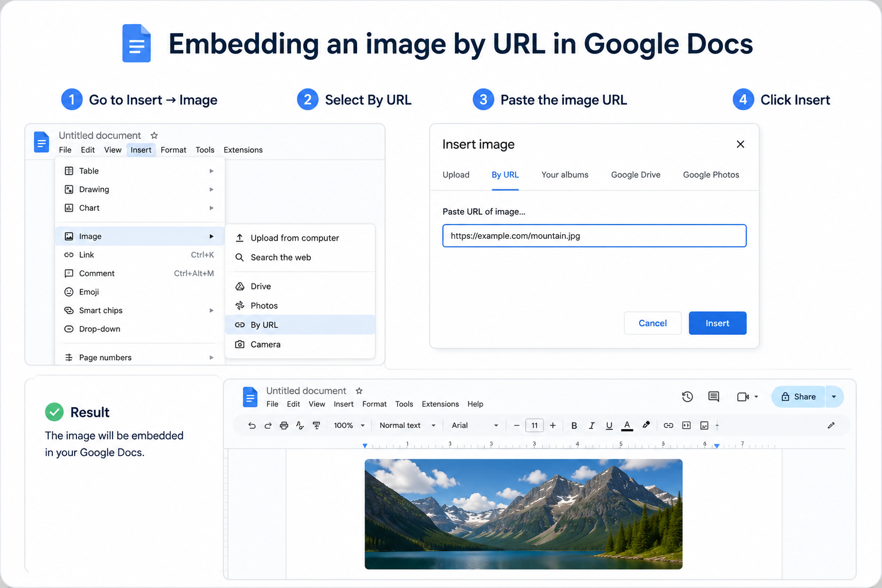Screen dimensions: 882x588
Task: Open the File menu in the top-left window
Action: 65,150
